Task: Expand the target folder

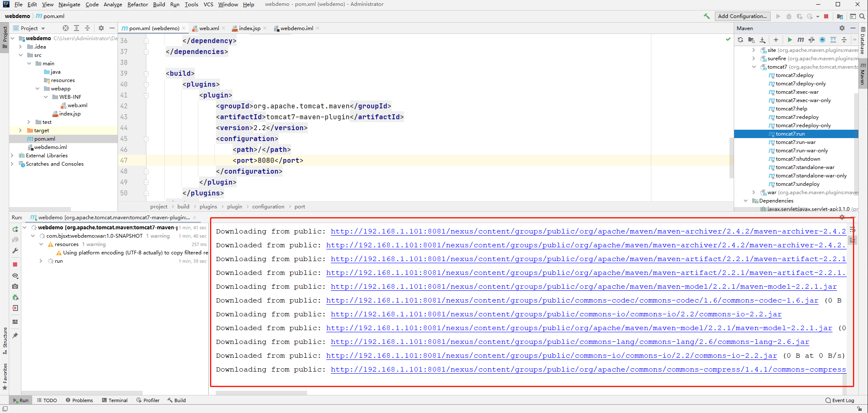Action: point(20,131)
